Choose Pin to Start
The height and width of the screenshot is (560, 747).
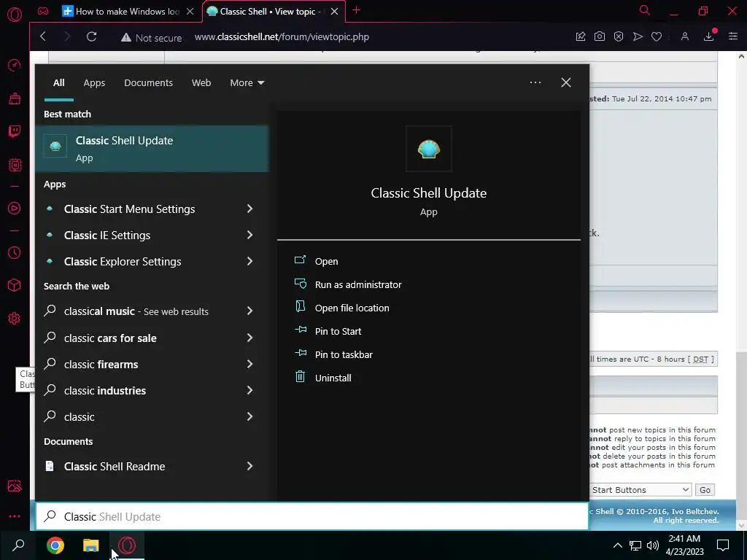338,332
